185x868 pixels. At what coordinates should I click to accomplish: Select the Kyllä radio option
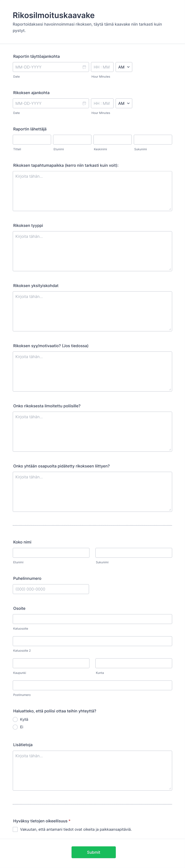(x=15, y=719)
